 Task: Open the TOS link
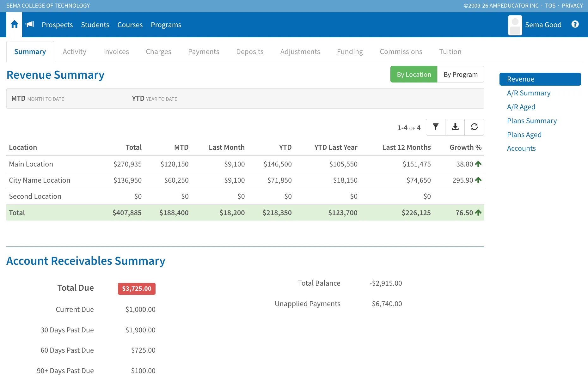click(x=550, y=6)
